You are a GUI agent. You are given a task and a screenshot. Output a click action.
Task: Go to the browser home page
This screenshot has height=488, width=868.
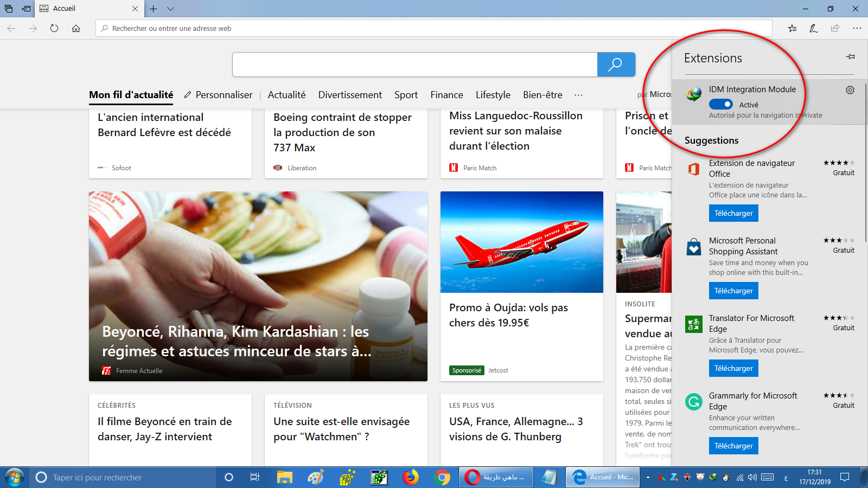[x=76, y=28]
